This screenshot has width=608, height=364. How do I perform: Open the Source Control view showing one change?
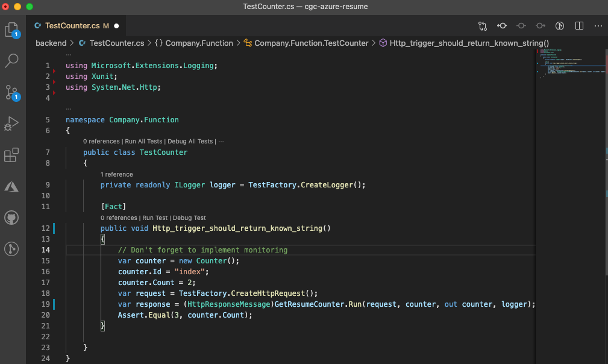tap(12, 92)
